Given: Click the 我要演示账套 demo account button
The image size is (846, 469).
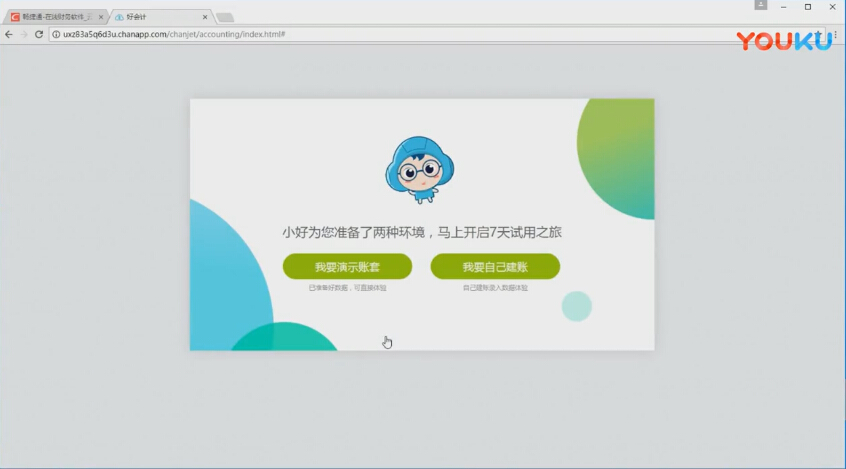Looking at the screenshot, I should click(x=347, y=267).
